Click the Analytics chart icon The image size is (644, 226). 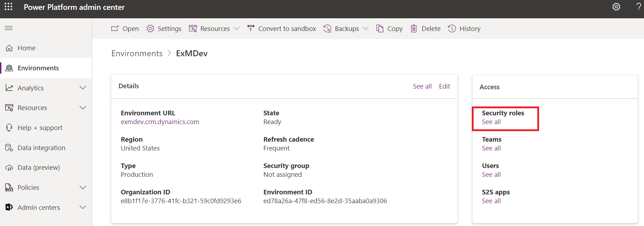click(9, 88)
